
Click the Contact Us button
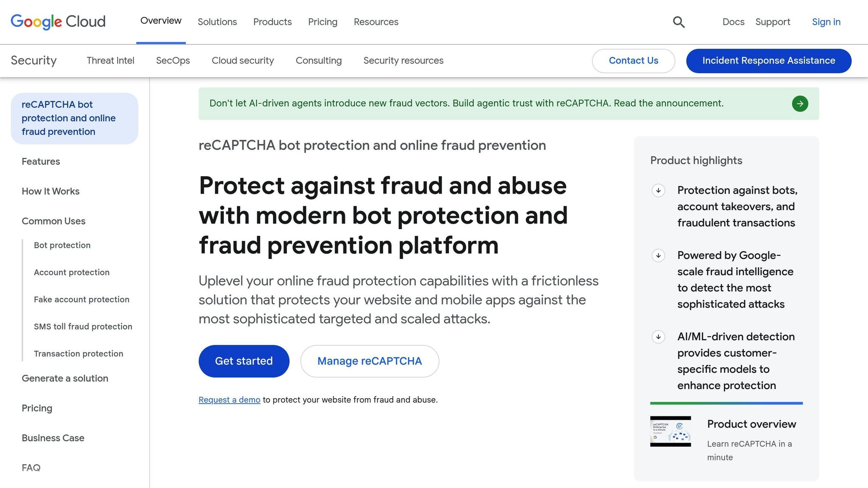633,61
